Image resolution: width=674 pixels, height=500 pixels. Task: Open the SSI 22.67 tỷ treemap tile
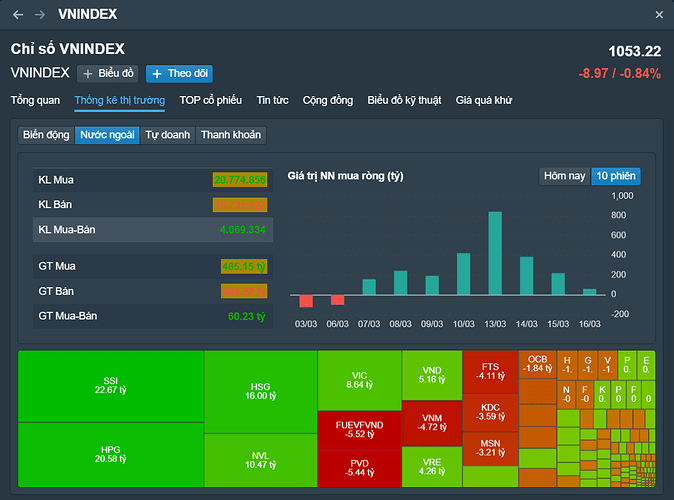[110, 386]
